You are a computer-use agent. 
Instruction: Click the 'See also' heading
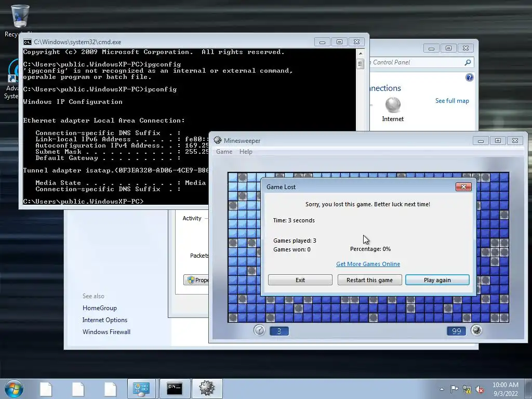[94, 296]
